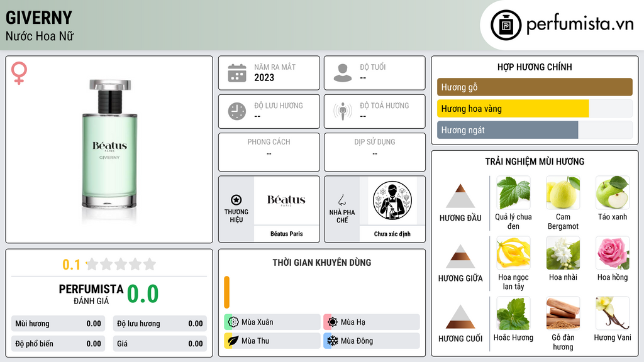644x362 pixels.
Task: Click the Béatus Paris brand name link
Action: 286,234
